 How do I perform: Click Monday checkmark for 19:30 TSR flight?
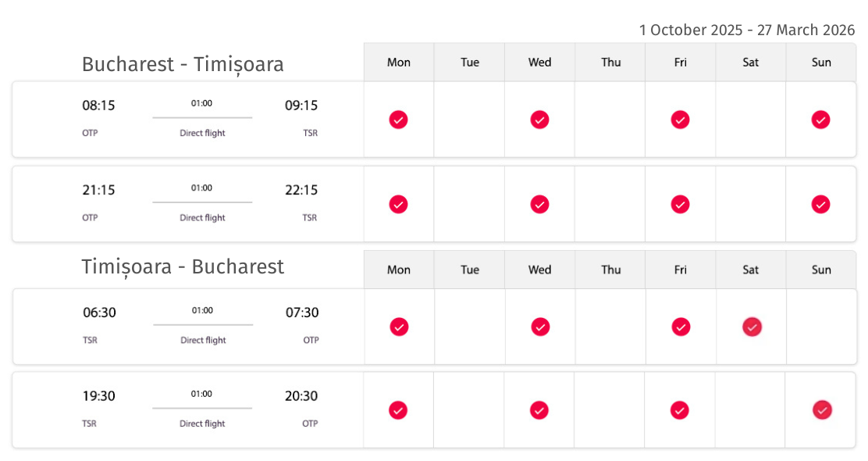tap(398, 410)
